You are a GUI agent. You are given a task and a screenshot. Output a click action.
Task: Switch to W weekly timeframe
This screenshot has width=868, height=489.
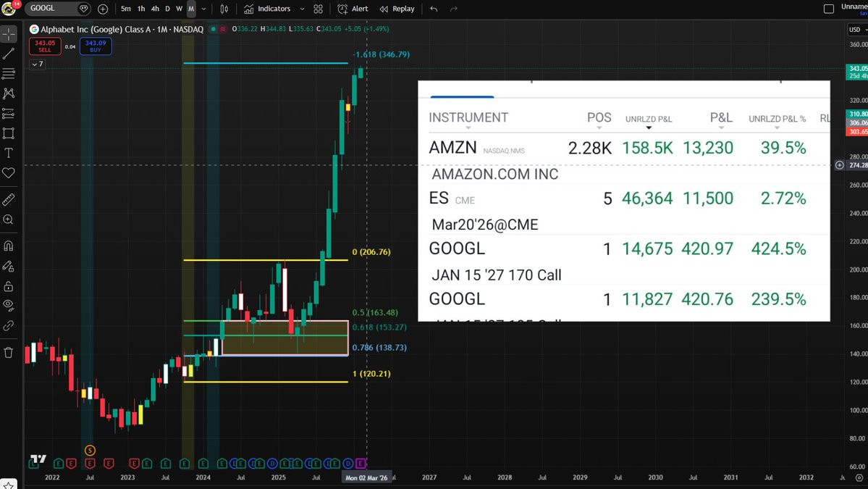179,9
